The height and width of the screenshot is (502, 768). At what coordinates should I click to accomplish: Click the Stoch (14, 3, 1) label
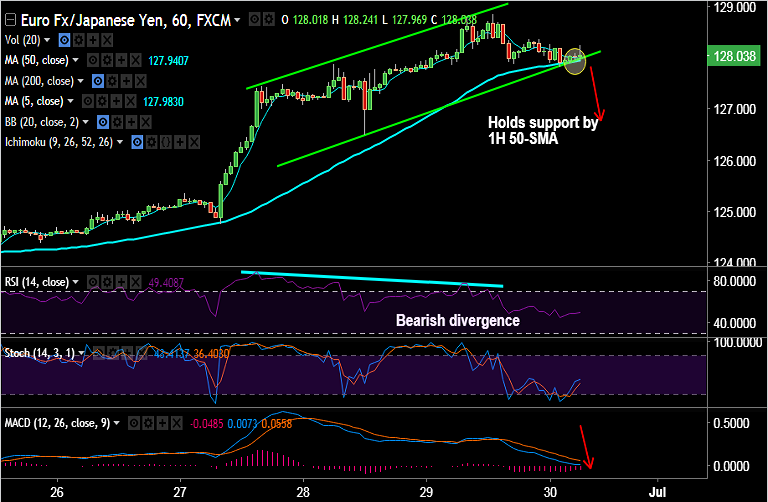pyautogui.click(x=40, y=353)
